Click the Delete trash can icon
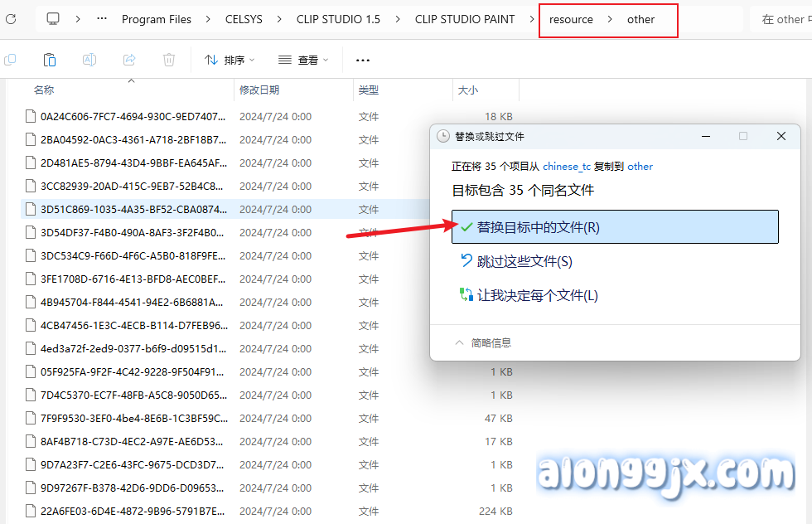 pos(169,60)
